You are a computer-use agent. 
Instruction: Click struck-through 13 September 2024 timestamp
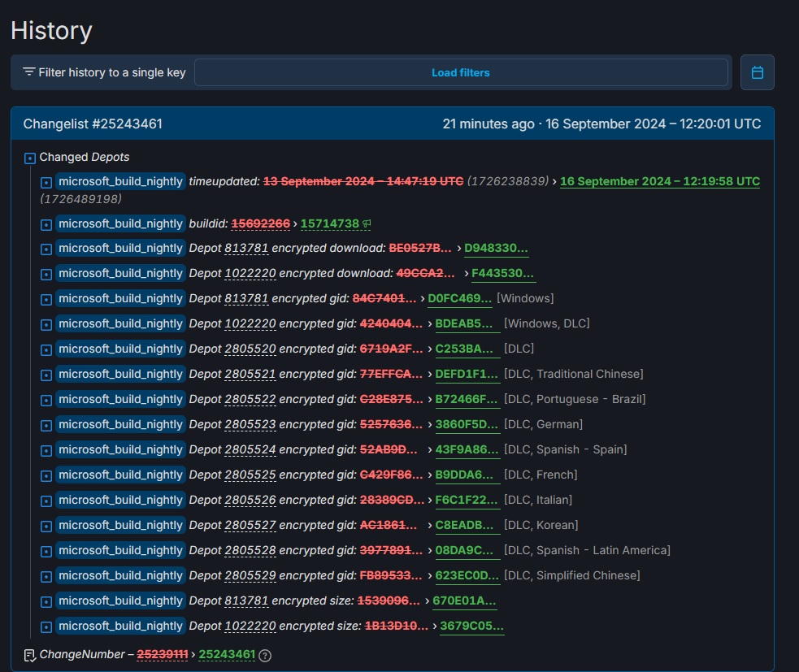[x=363, y=181]
